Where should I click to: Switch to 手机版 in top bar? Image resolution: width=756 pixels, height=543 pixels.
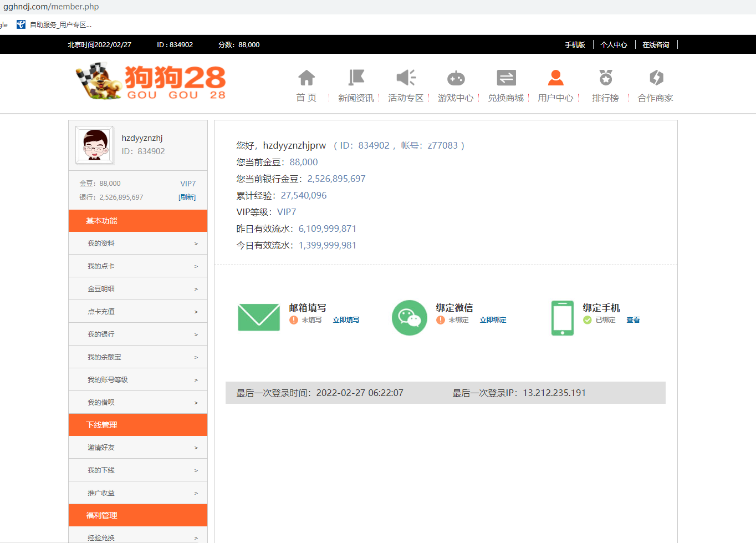(575, 45)
